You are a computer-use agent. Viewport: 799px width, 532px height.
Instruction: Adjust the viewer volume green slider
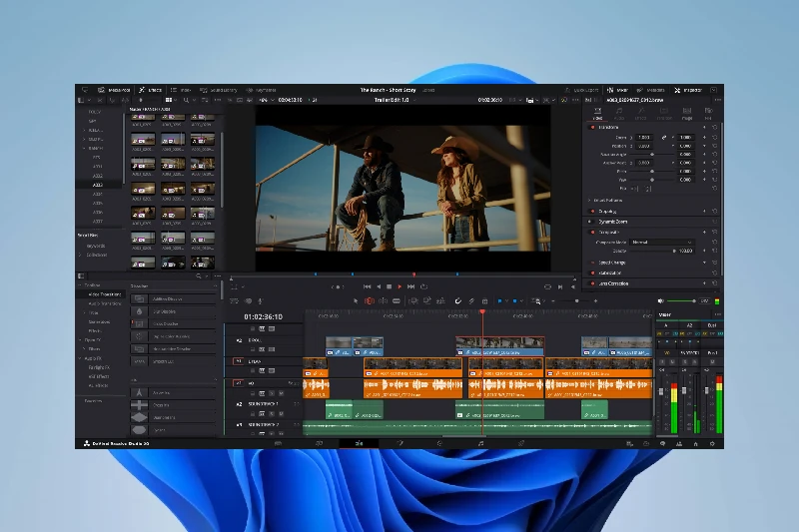681,300
